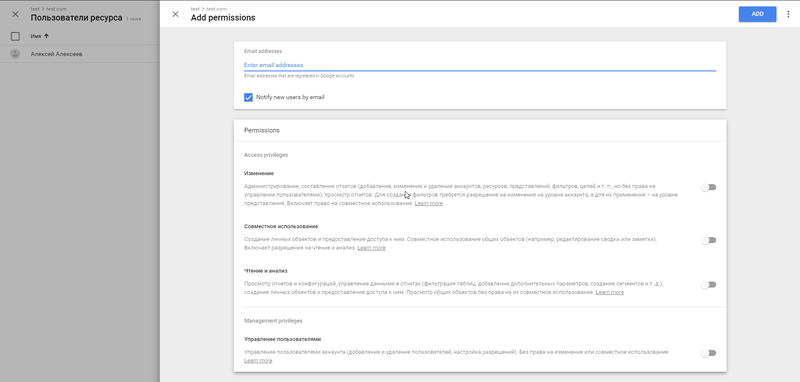Open Learn more link under Изменение

coord(429,203)
